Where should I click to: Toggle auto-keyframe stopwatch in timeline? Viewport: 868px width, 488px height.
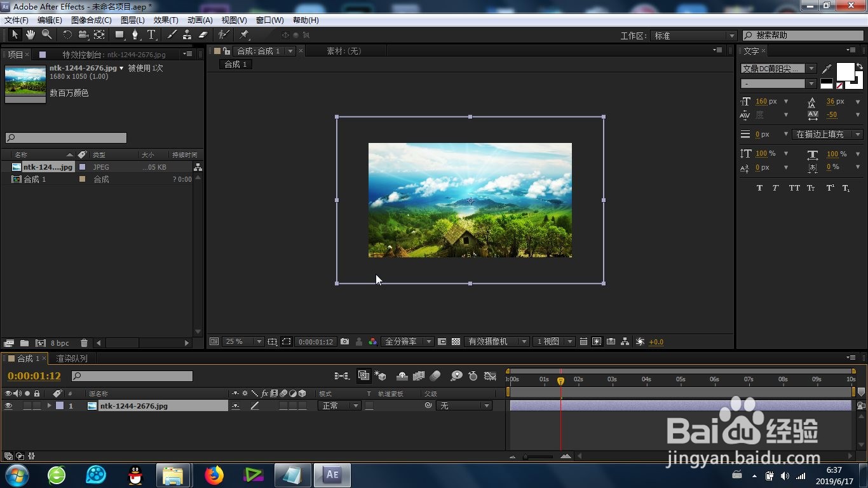click(473, 376)
